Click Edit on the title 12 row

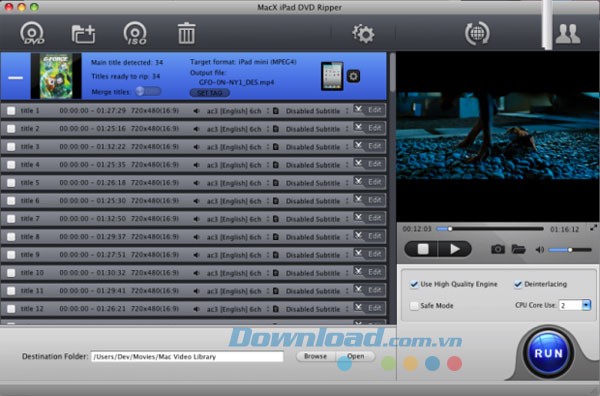pos(374,308)
